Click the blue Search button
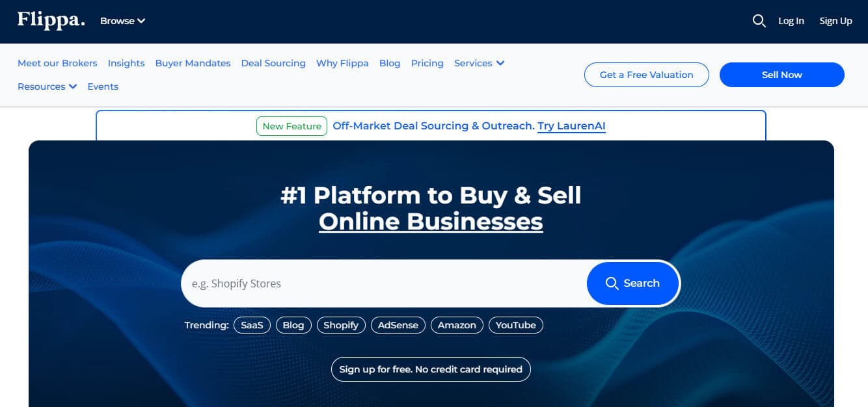The image size is (868, 407). 632,283
